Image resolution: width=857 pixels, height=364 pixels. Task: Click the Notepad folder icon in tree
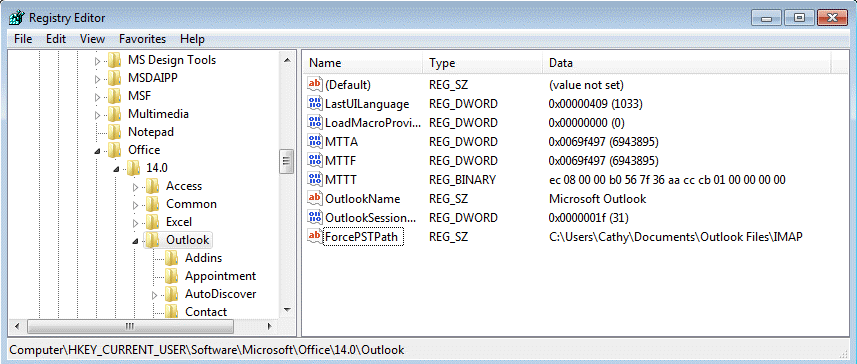[114, 132]
